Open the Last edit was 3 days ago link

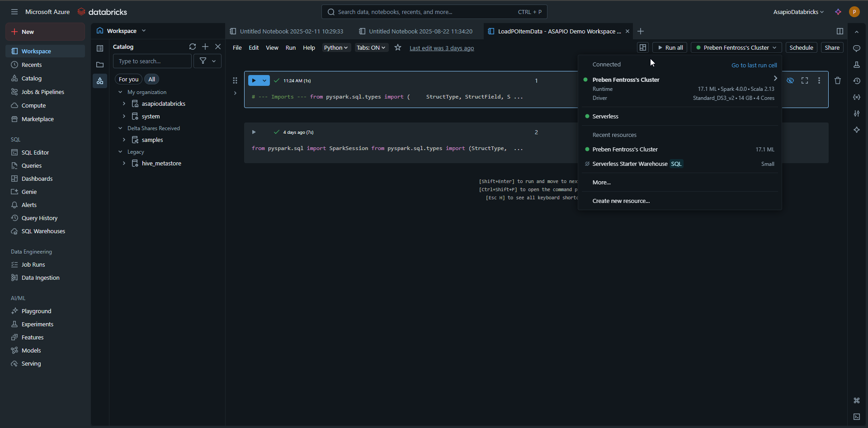point(442,48)
